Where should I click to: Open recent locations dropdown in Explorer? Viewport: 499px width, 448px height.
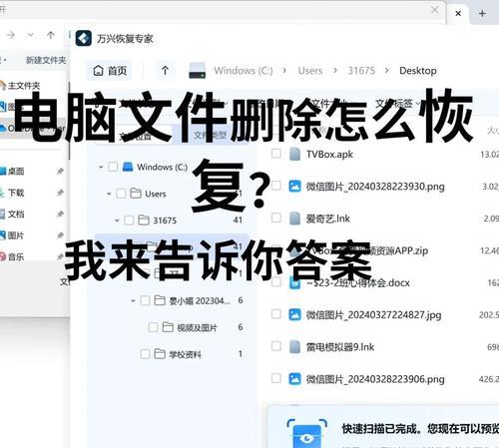(31, 35)
